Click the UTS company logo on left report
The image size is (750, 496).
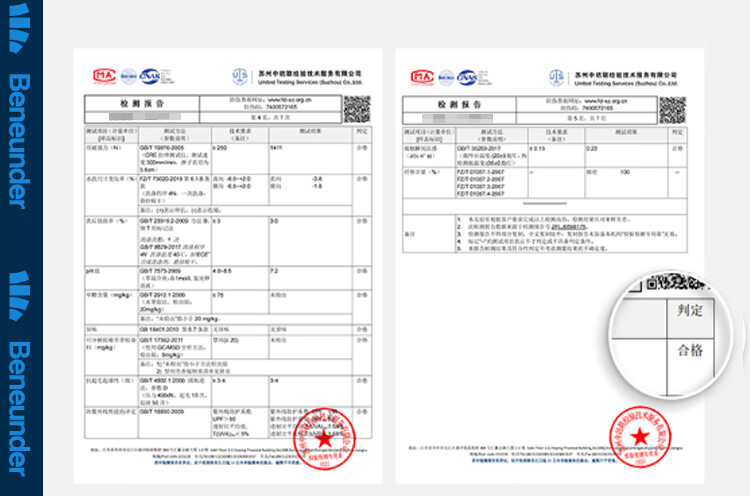coord(239,77)
